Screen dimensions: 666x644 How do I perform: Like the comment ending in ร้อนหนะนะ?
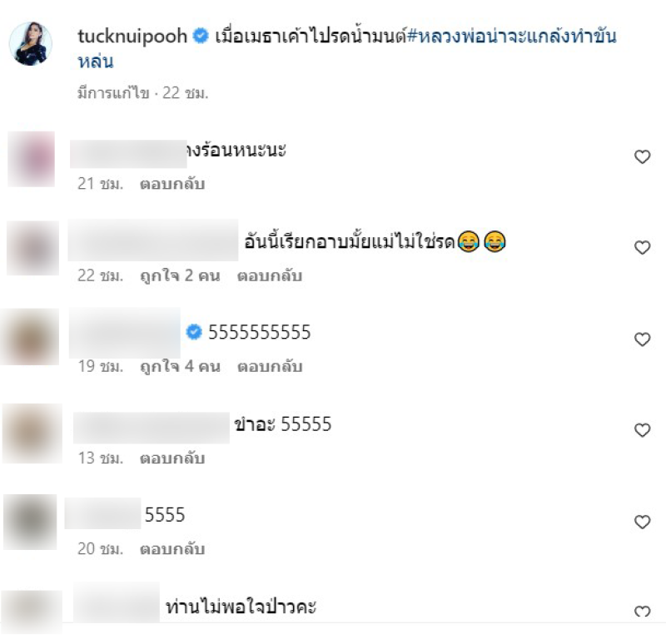click(642, 156)
